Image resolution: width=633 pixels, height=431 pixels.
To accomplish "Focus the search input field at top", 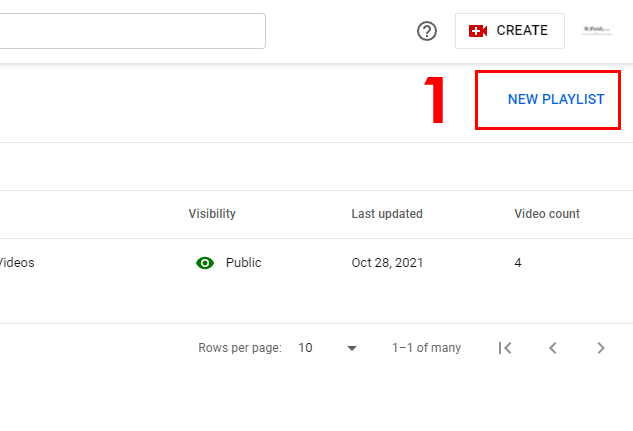I will pos(132,31).
